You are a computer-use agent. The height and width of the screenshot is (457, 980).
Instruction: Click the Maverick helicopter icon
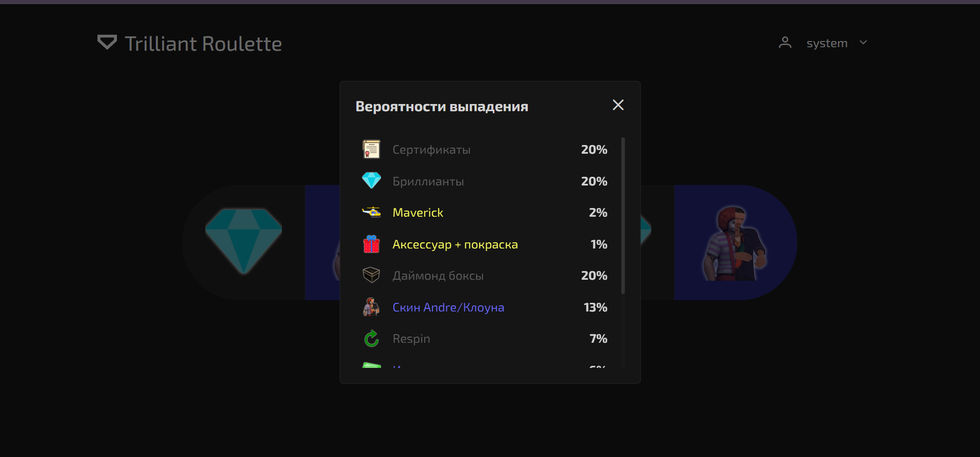click(x=371, y=212)
